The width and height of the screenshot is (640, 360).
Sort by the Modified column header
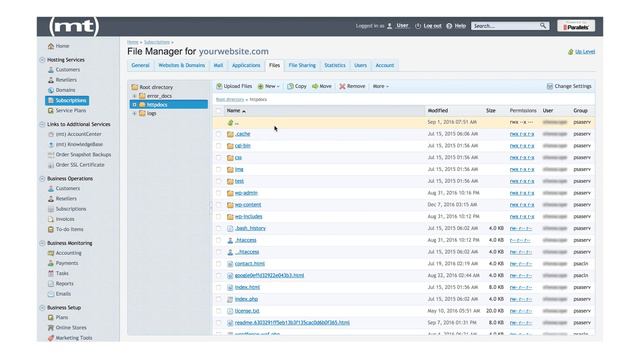[438, 111]
